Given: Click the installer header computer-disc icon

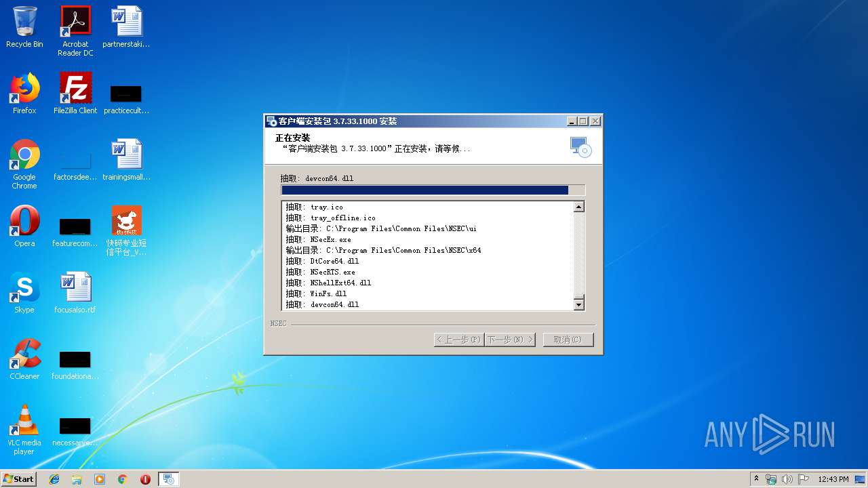Looking at the screenshot, I should click(x=581, y=147).
